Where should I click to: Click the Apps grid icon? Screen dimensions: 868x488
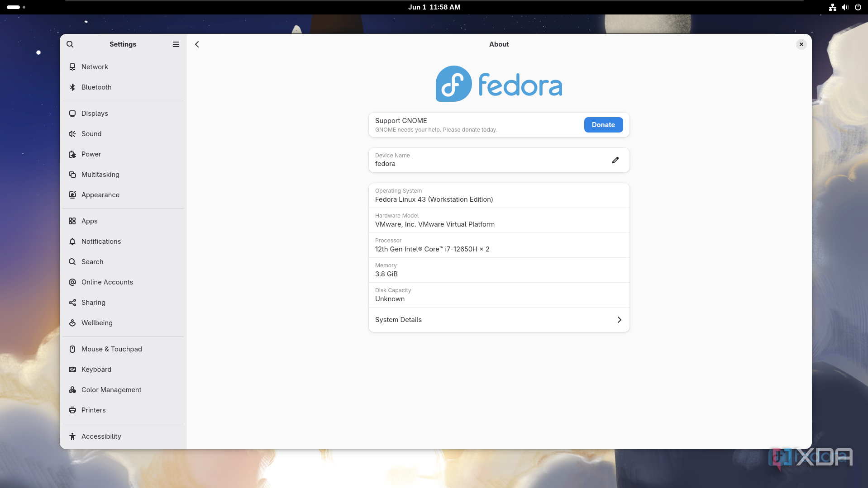pos(72,221)
